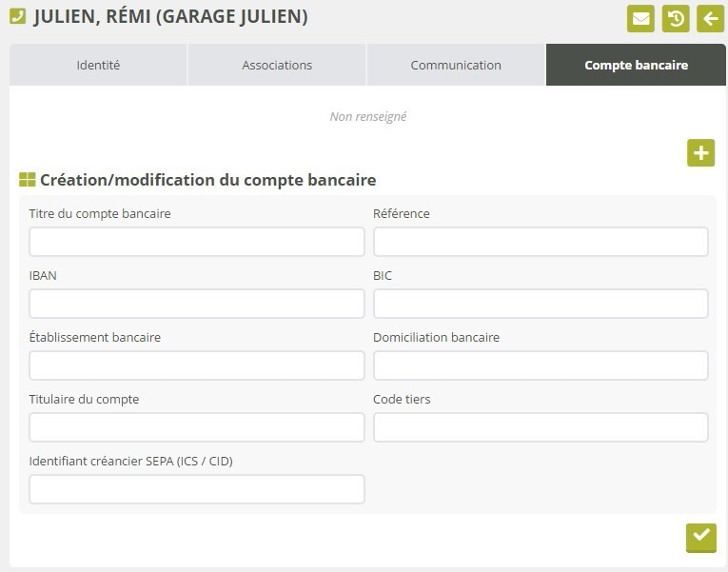Validate the form with the checkmark button

pyautogui.click(x=700, y=537)
